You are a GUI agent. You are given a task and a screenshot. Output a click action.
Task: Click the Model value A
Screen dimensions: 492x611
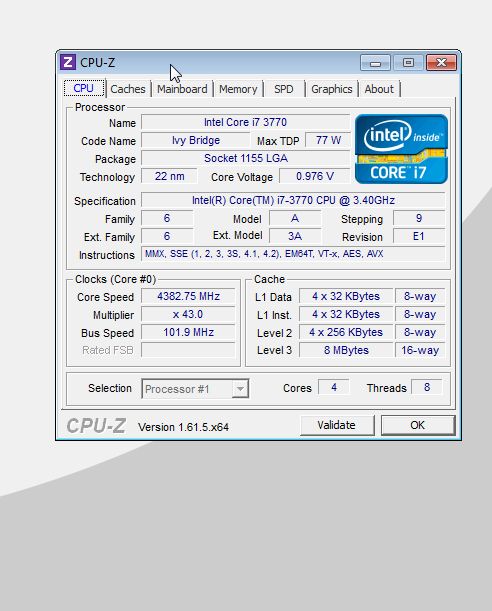[295, 218]
